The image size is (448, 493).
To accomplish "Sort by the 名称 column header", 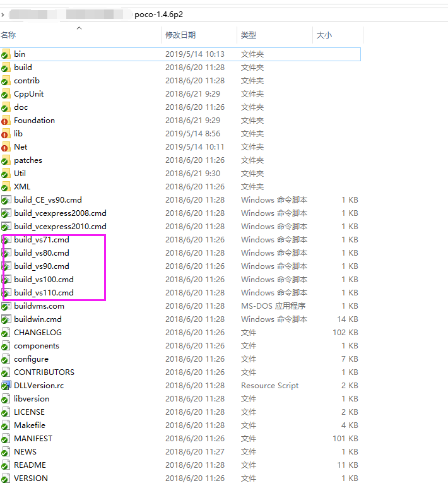I will 8,35.
